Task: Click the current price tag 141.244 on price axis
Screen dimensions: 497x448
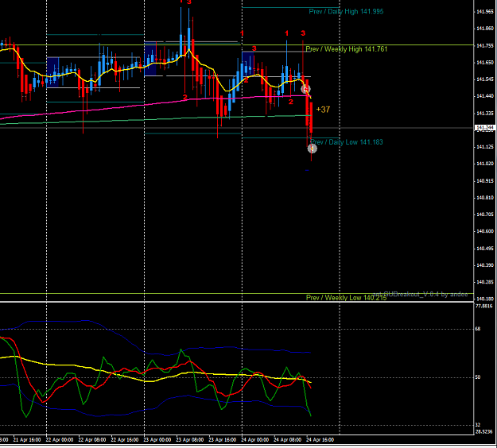Action: pos(485,128)
